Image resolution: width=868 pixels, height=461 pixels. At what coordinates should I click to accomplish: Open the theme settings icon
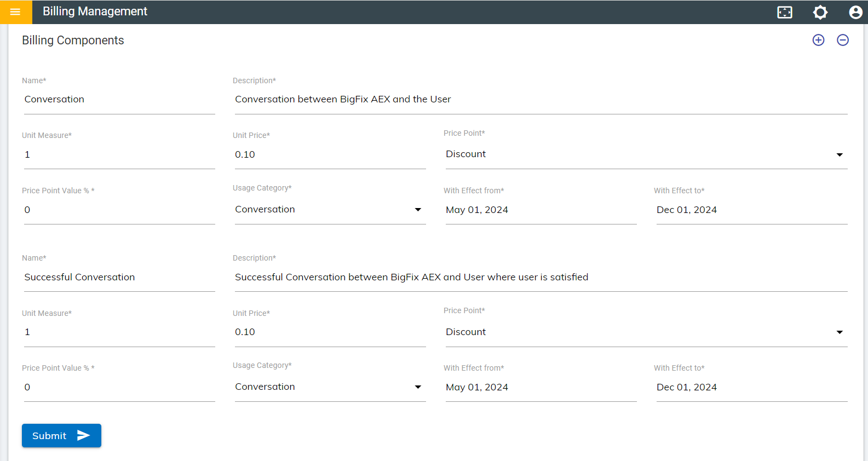820,12
